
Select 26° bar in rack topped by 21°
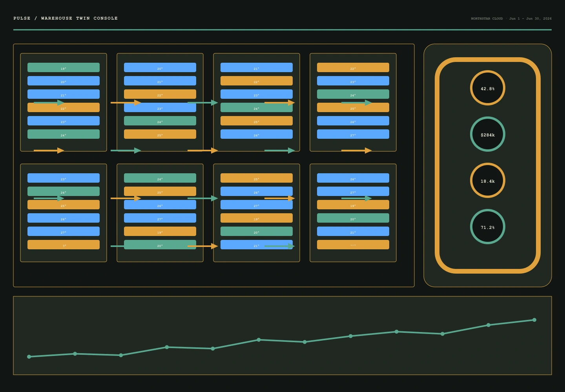(x=257, y=134)
